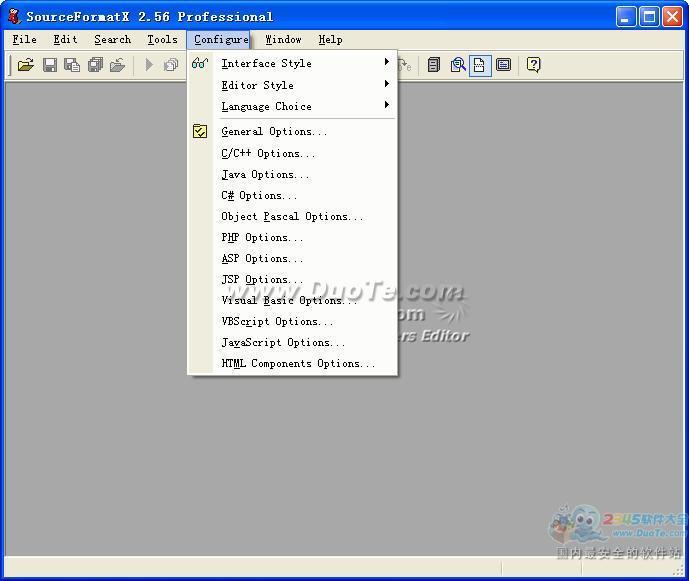Open PHP Options

click(292, 237)
